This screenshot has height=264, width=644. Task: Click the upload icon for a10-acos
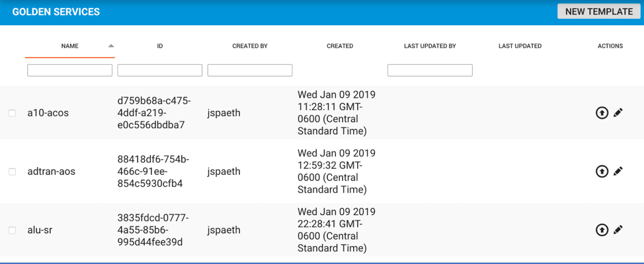pos(602,113)
